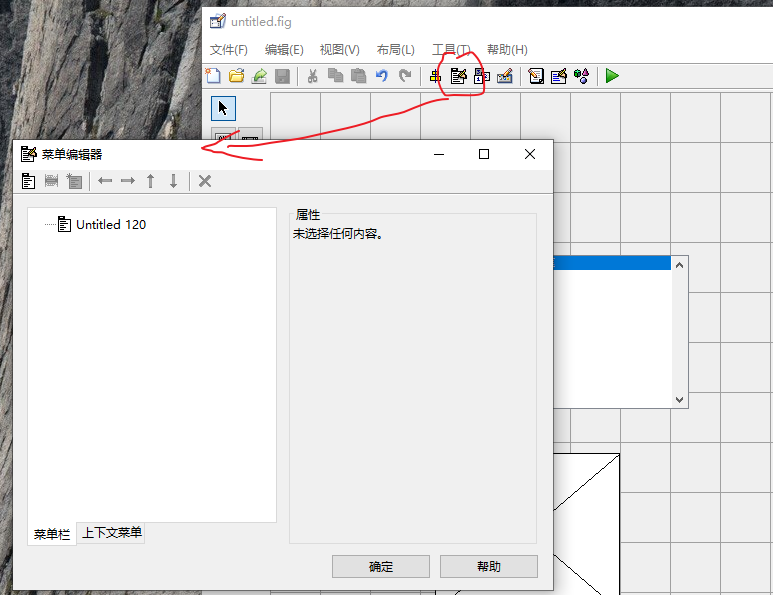Open a file with the folder icon
Image resolution: width=773 pixels, height=595 pixels.
237,76
